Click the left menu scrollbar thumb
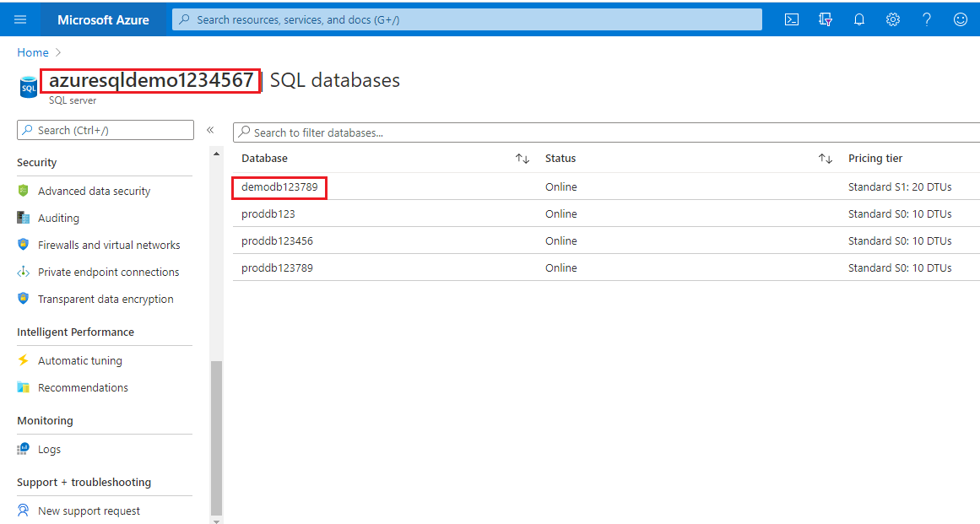Viewport: 980px width, 524px height. [x=216, y=437]
